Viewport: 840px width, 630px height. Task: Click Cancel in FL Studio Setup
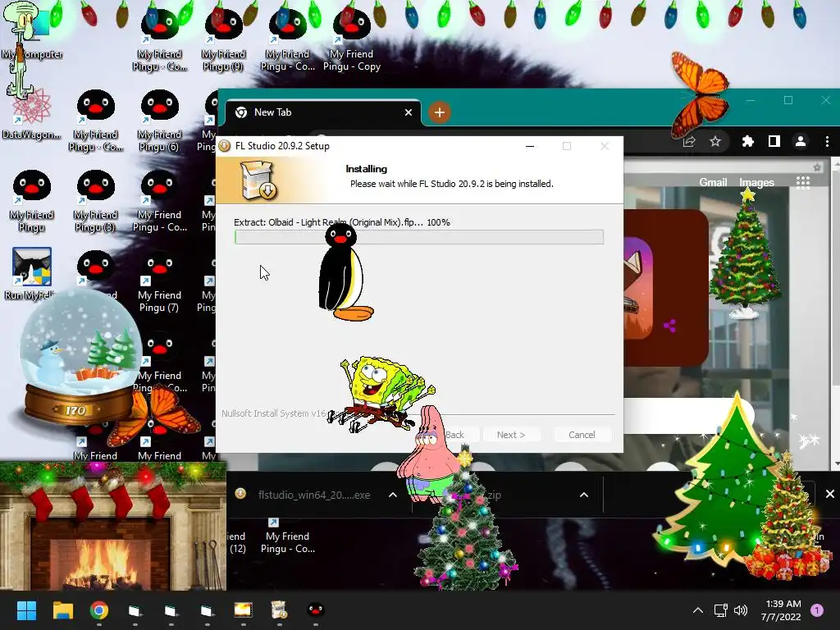582,435
